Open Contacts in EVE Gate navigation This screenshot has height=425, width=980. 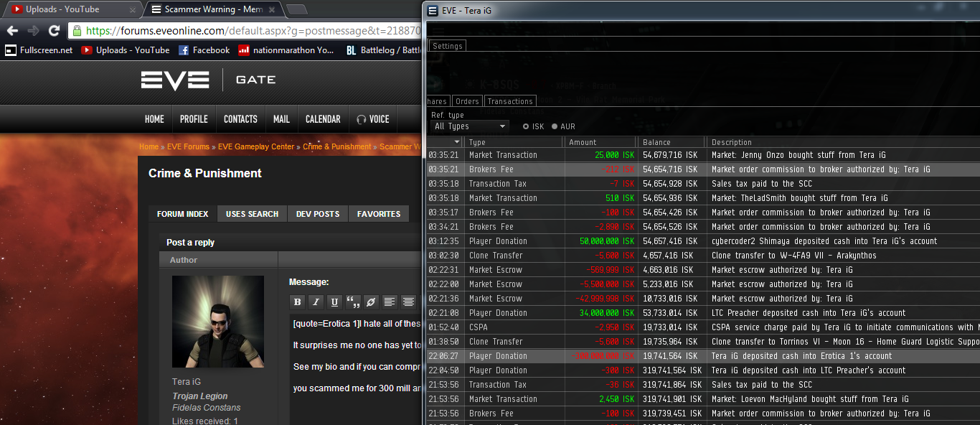[x=240, y=119]
